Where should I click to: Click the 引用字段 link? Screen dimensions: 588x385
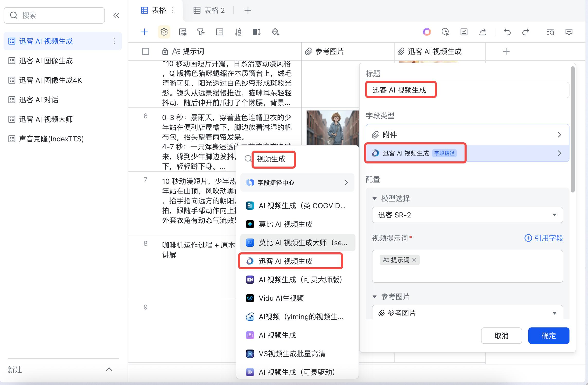(544, 238)
